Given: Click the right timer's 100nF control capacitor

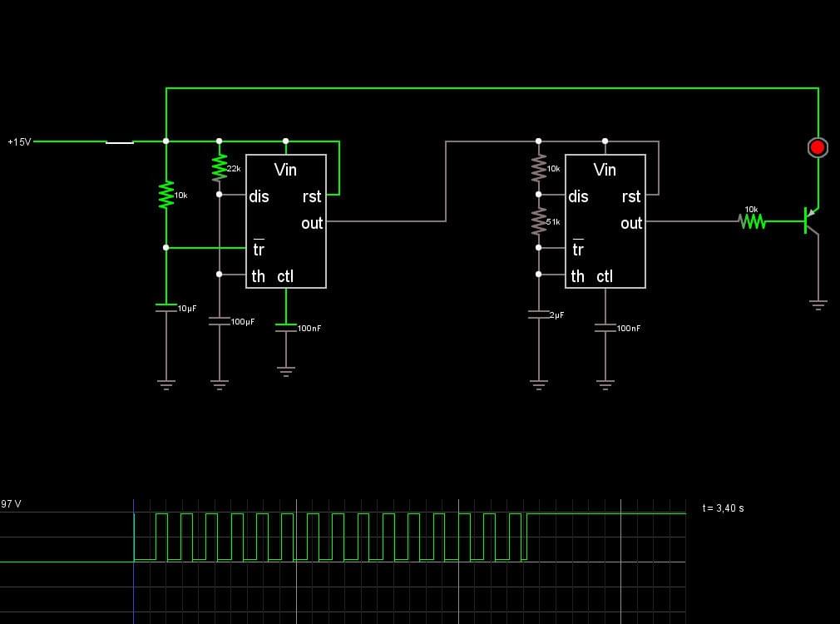Looking at the screenshot, I should coord(605,328).
